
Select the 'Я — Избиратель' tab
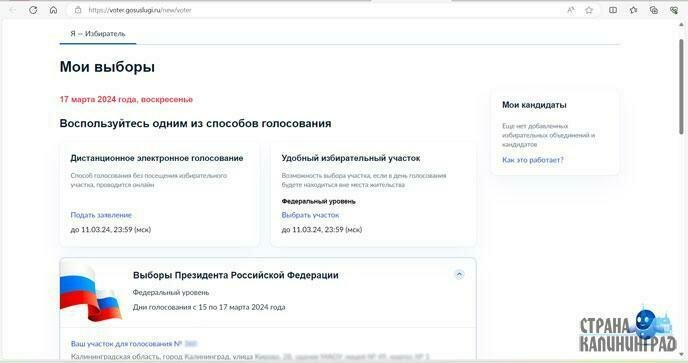(x=98, y=34)
